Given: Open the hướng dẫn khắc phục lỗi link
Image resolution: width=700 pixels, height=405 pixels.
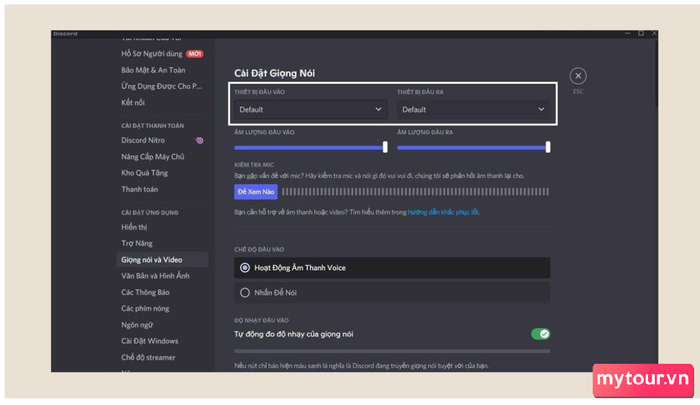Looking at the screenshot, I should tap(443, 212).
